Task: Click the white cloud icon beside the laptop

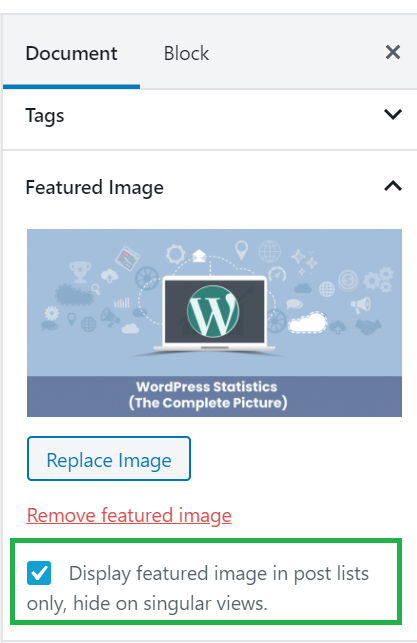Action: click(308, 322)
